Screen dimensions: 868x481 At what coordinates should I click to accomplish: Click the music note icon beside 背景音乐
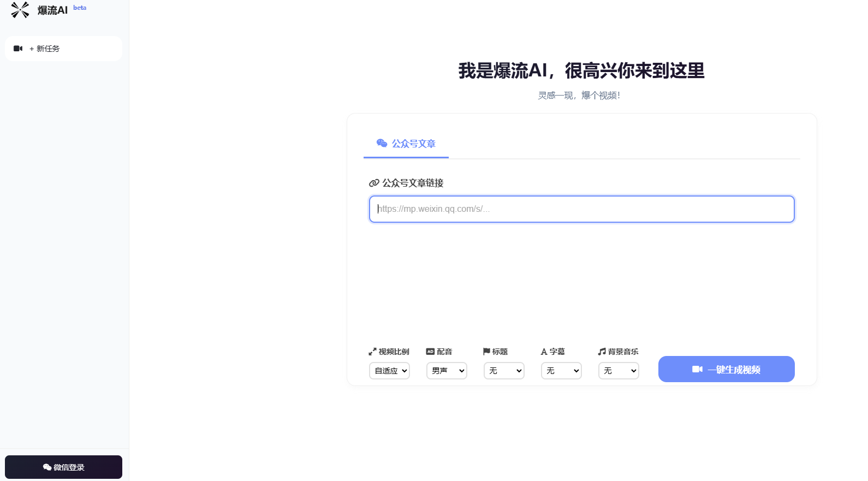(x=602, y=352)
